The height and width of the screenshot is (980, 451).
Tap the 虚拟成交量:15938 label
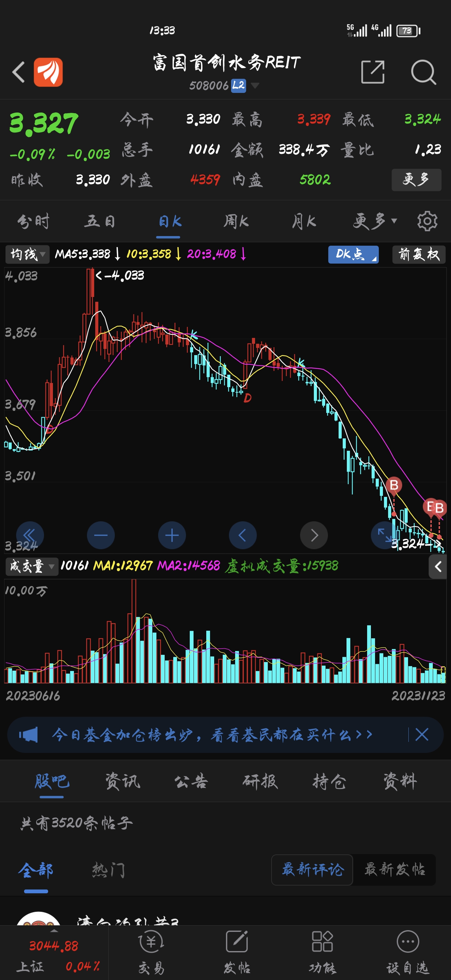click(x=281, y=566)
